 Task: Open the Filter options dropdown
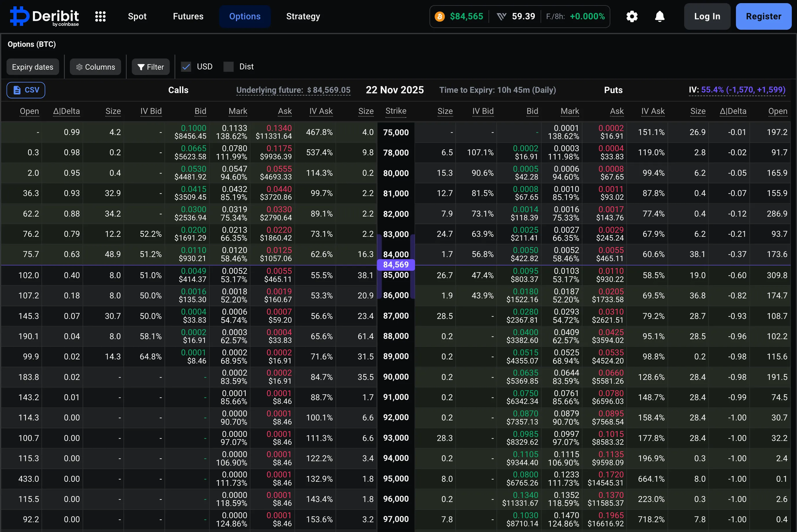pos(151,67)
